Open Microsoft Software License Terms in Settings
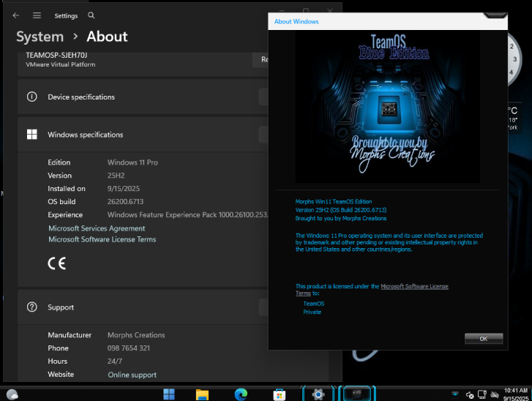 102,239
